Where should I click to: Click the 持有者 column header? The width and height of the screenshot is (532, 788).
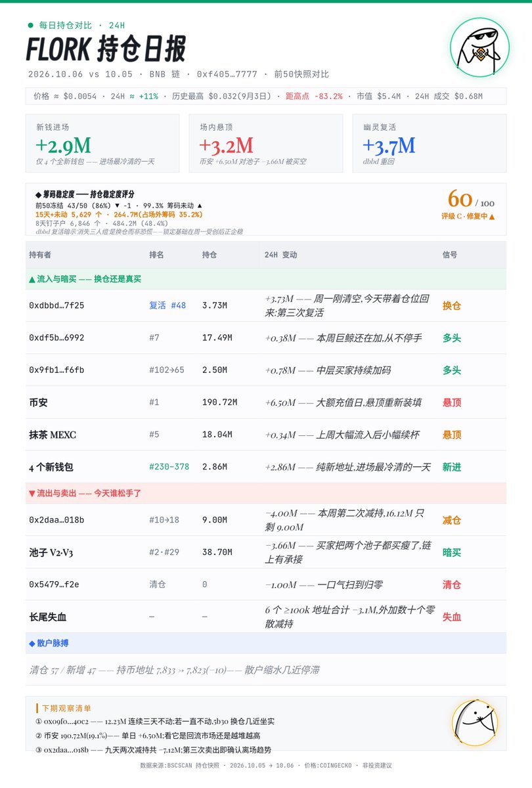click(40, 255)
